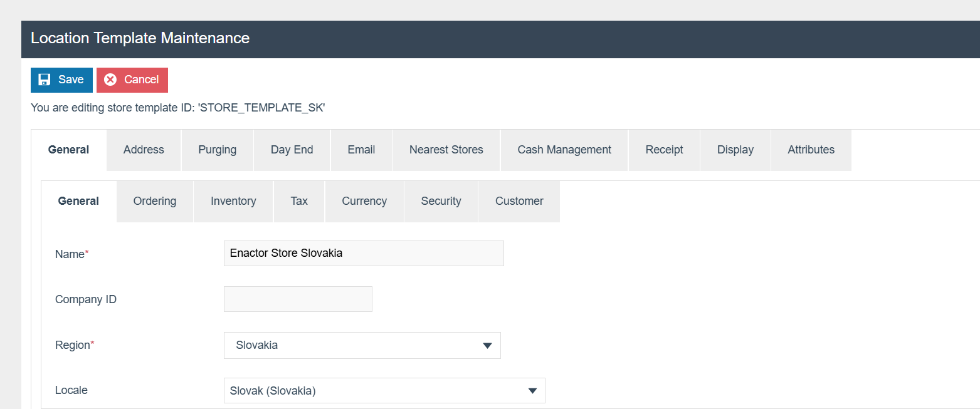Open the Address tab

click(x=144, y=150)
